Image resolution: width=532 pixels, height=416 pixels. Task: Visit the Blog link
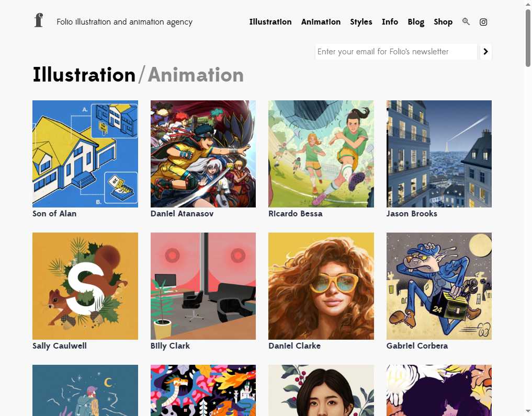(x=416, y=22)
